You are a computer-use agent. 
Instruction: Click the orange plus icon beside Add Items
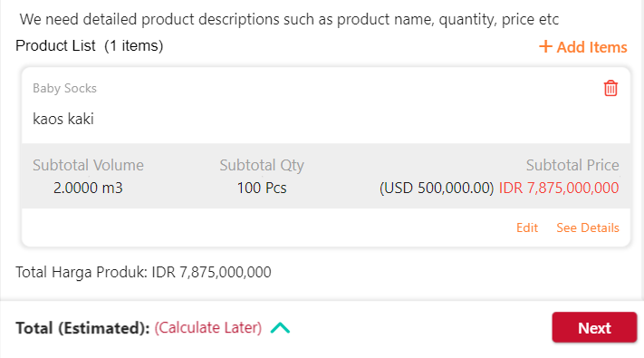(545, 46)
